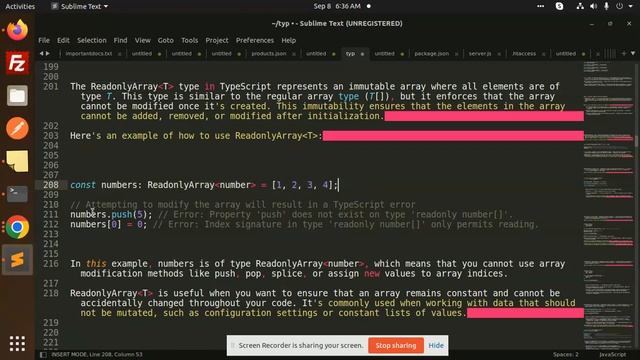Show Applications grid in the dock
Screen dimensions: 640x360
[17, 344]
